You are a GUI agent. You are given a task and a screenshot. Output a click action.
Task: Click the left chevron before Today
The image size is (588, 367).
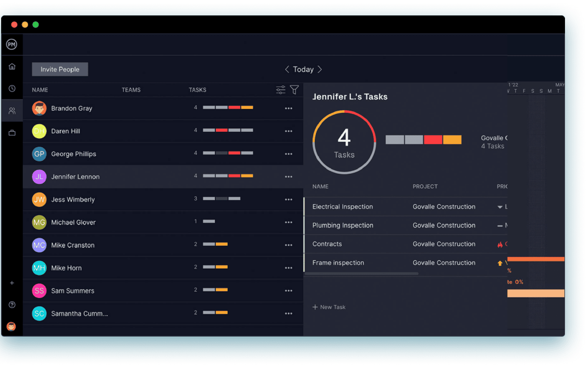pos(287,69)
